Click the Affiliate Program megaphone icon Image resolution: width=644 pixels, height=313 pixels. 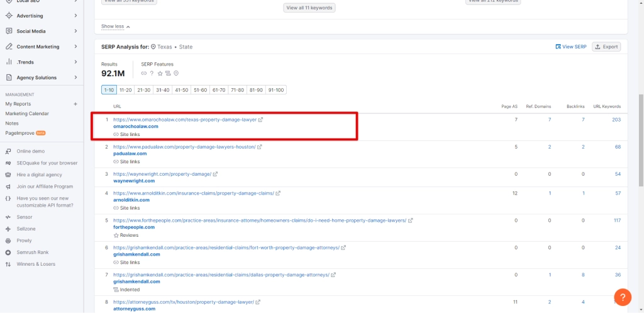[x=8, y=186]
